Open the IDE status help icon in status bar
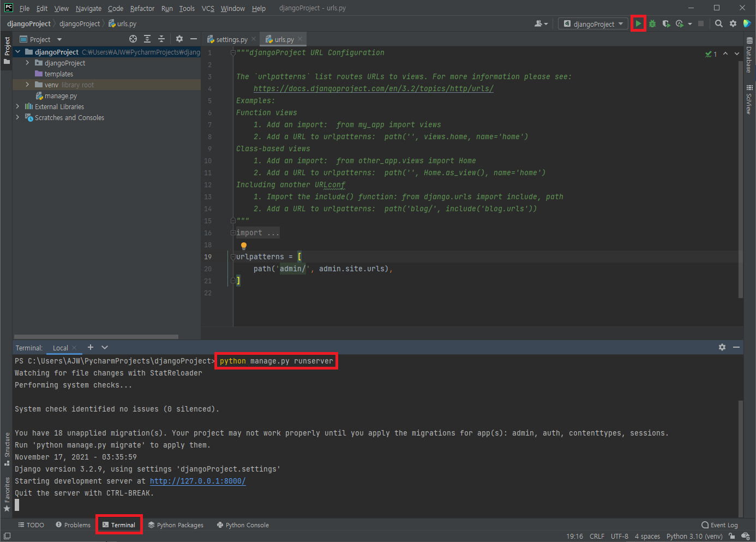The height and width of the screenshot is (542, 756). pos(746,536)
